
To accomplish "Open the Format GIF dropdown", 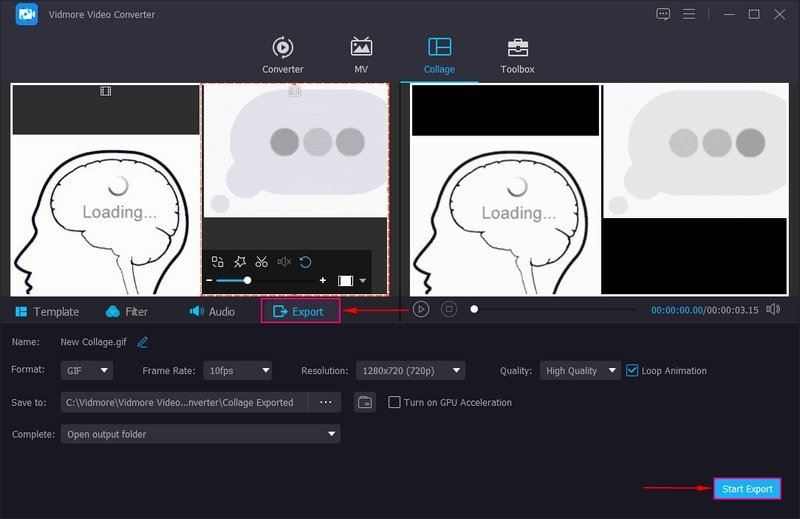I will [x=85, y=370].
